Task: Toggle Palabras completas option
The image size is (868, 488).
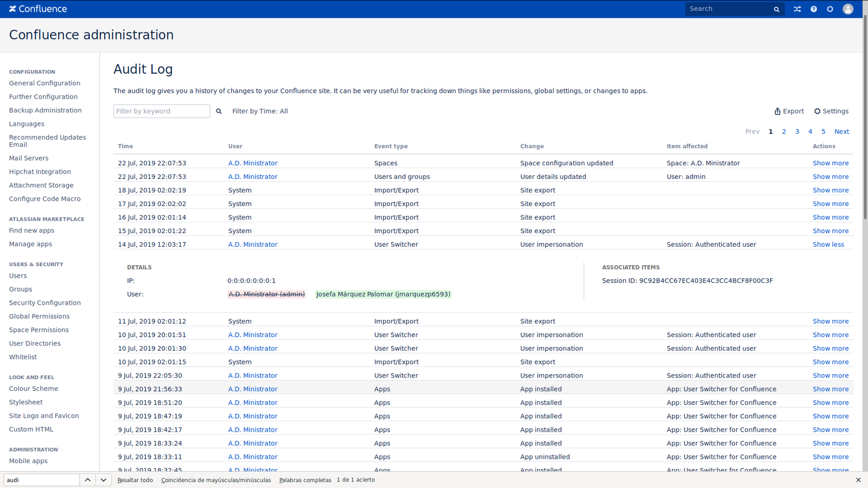Action: tap(305, 480)
